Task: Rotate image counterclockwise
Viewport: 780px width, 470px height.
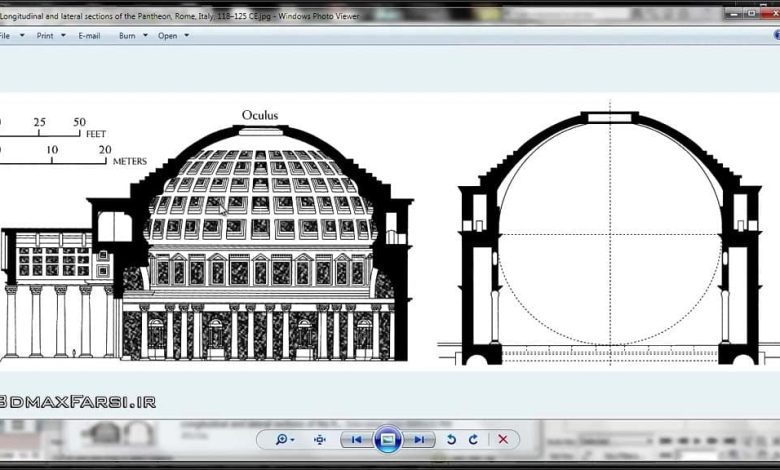Action: point(451,439)
